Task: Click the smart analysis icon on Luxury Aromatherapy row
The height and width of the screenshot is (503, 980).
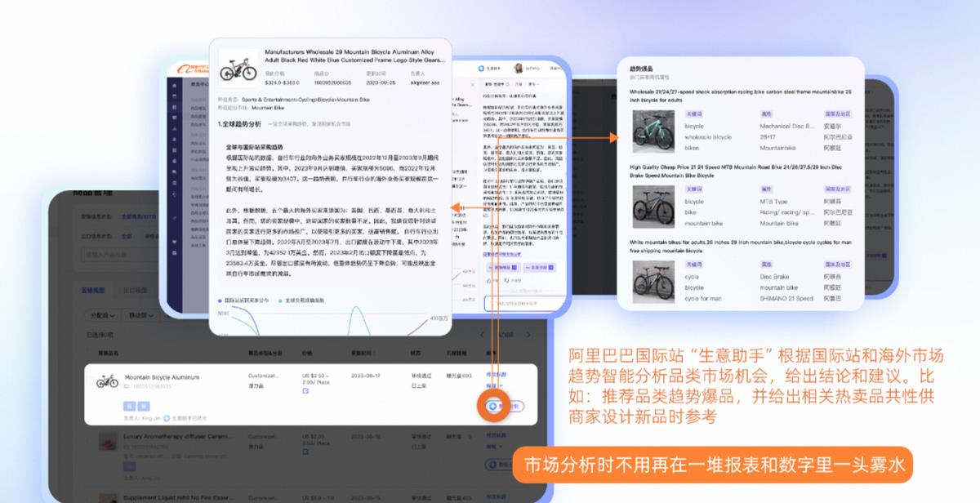Action: 492,465
